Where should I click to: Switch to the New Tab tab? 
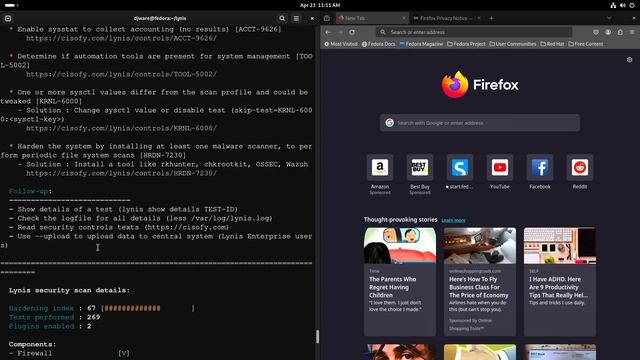[x=369, y=18]
